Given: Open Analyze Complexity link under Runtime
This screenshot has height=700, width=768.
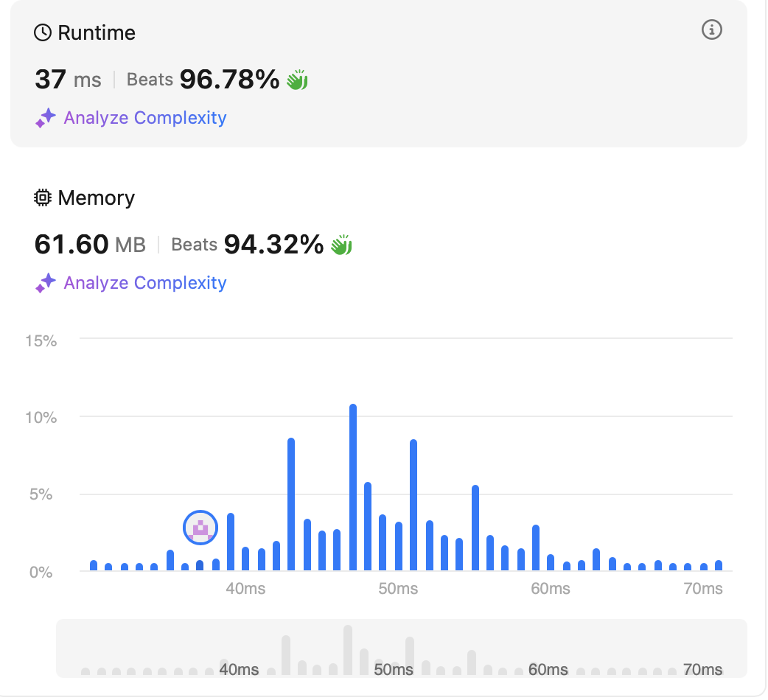Looking at the screenshot, I should tap(145, 118).
